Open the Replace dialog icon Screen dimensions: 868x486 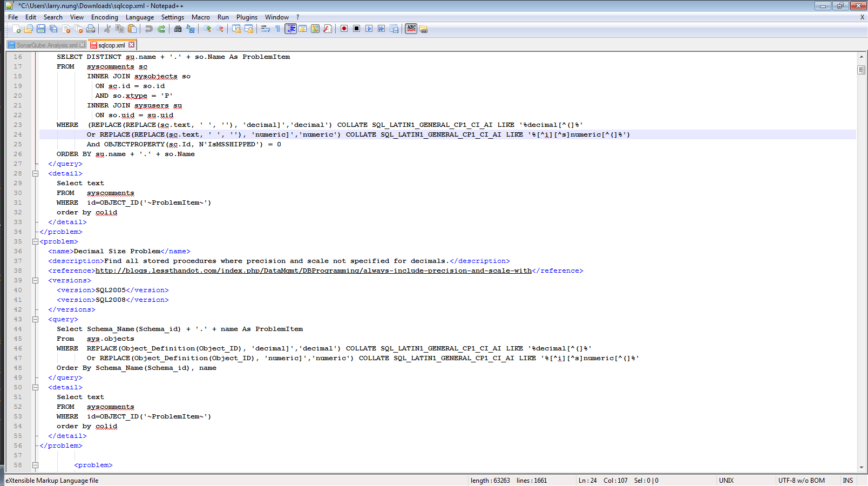tap(191, 29)
